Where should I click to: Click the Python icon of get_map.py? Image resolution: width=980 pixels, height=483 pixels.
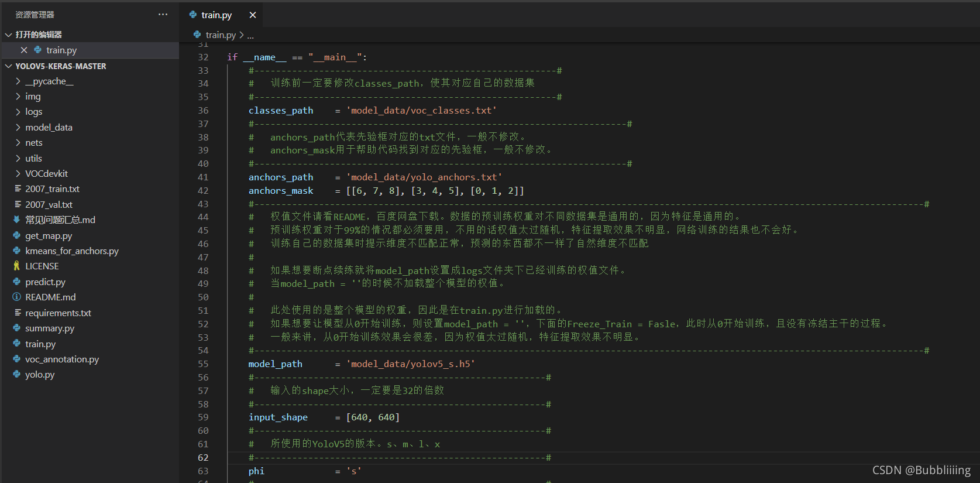pos(16,235)
